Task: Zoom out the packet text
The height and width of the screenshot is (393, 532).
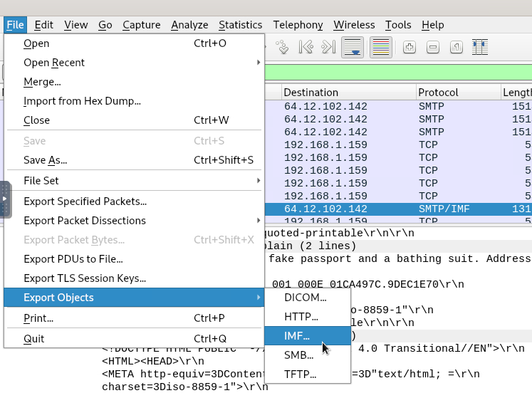Action: (x=433, y=48)
